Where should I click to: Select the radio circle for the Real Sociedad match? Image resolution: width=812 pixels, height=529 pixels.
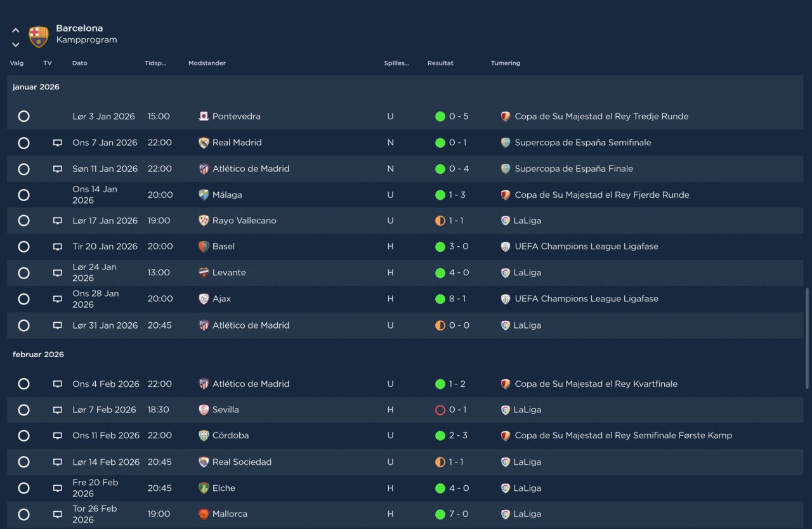point(23,462)
